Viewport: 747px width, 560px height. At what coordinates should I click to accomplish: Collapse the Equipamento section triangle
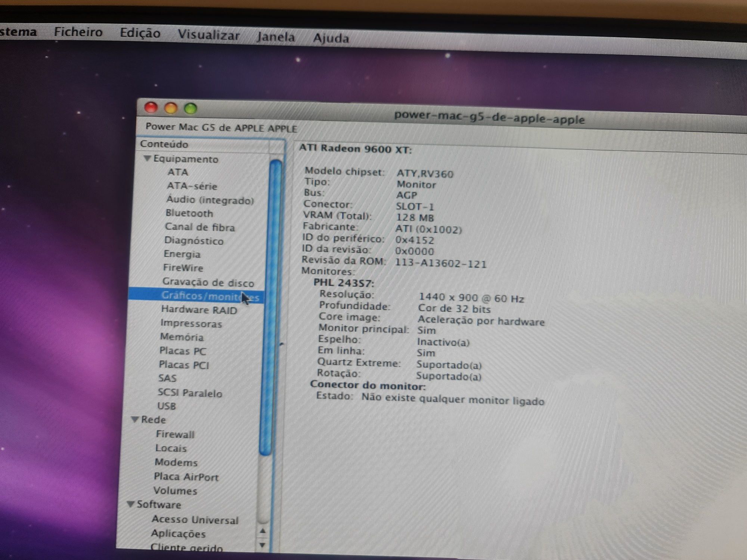click(x=147, y=158)
